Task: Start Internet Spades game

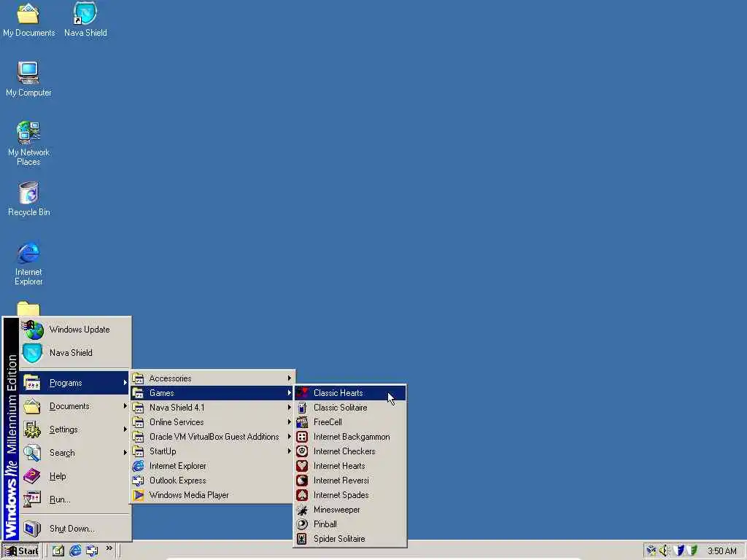Action: [350, 495]
